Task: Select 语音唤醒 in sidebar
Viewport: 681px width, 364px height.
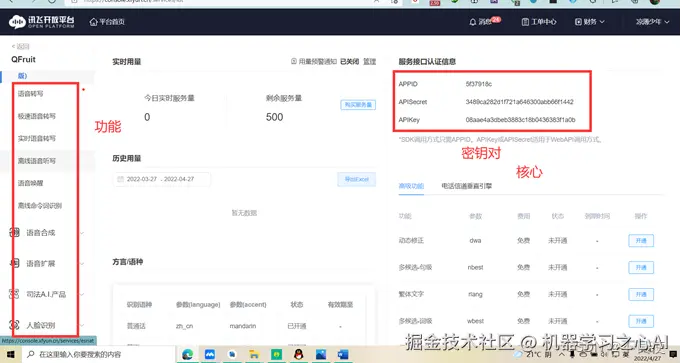Action: coord(30,183)
